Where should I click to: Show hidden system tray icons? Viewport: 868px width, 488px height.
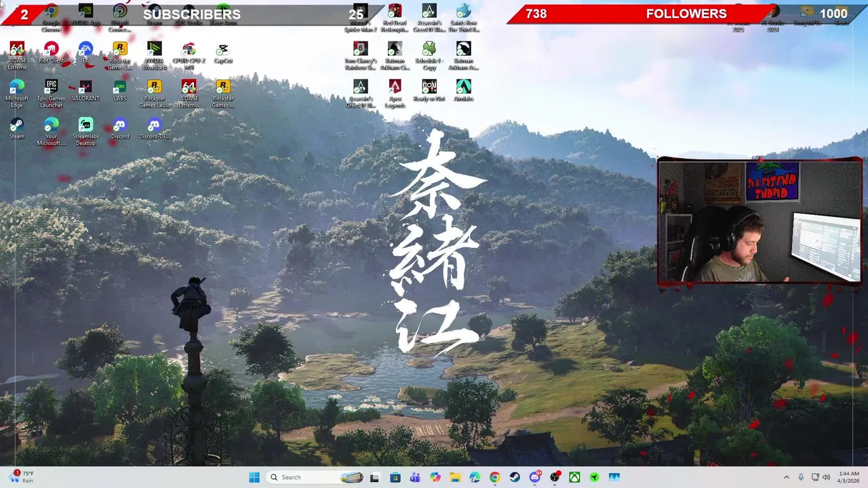787,477
